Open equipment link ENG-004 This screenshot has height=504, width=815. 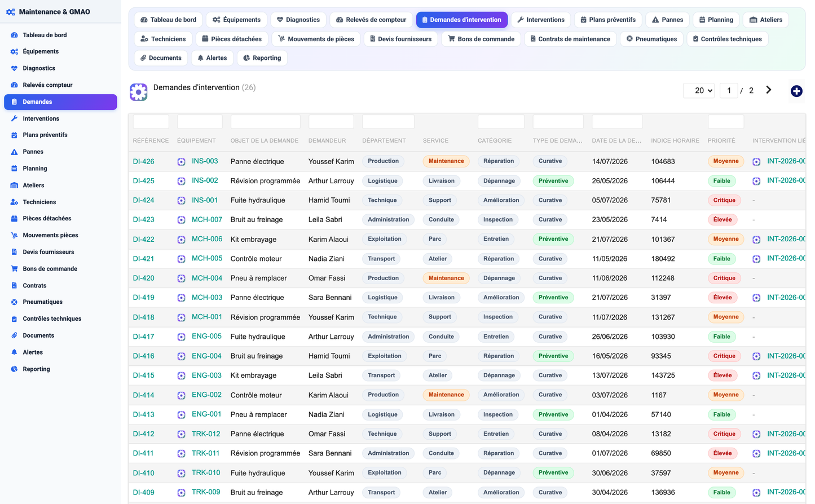pyautogui.click(x=206, y=356)
